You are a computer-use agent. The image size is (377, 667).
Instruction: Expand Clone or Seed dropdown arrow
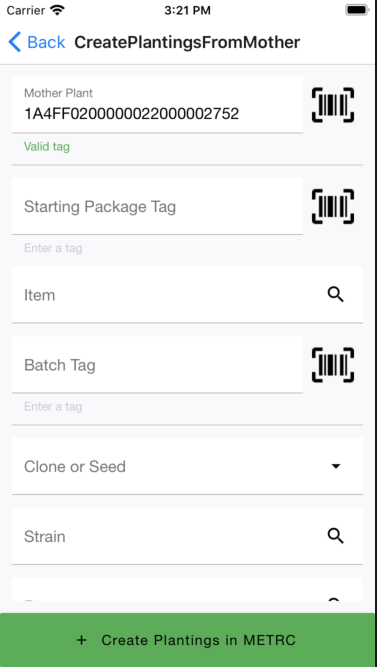(336, 466)
